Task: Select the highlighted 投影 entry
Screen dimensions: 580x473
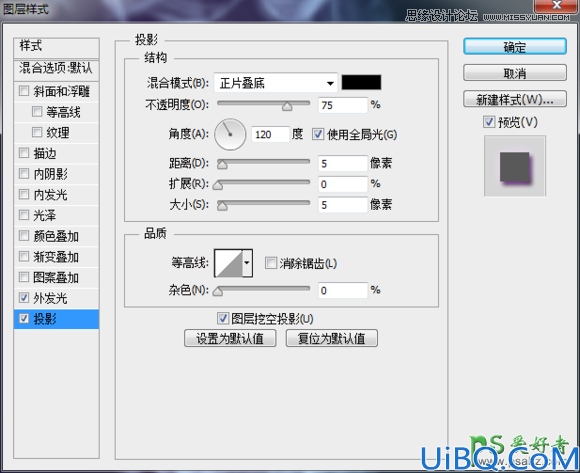Action: pos(57,319)
